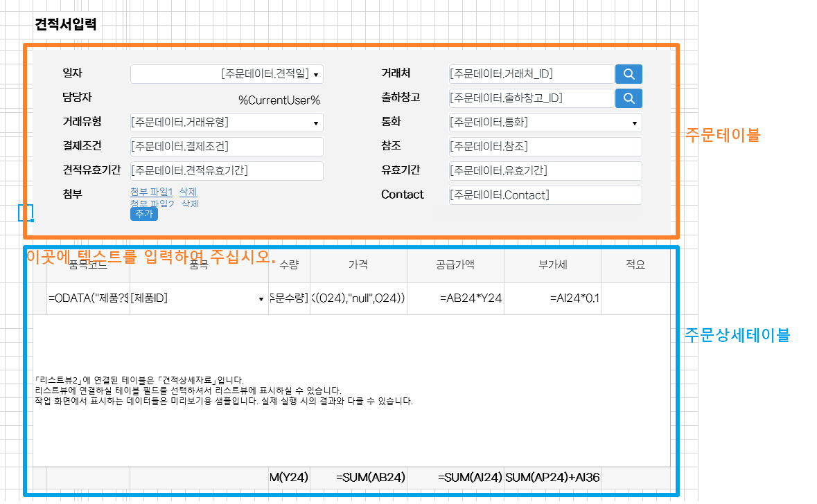The width and height of the screenshot is (817, 504).
Task: Click the 결제조건 input field
Action: pyautogui.click(x=227, y=147)
